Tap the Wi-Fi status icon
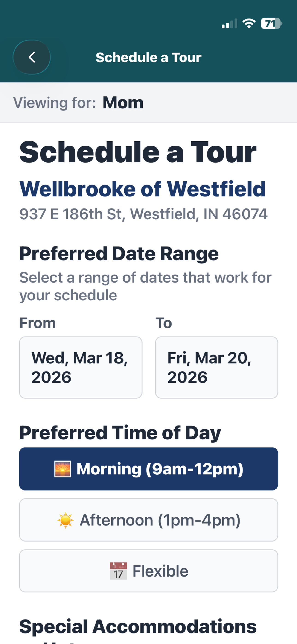The height and width of the screenshot is (644, 297). (249, 23)
